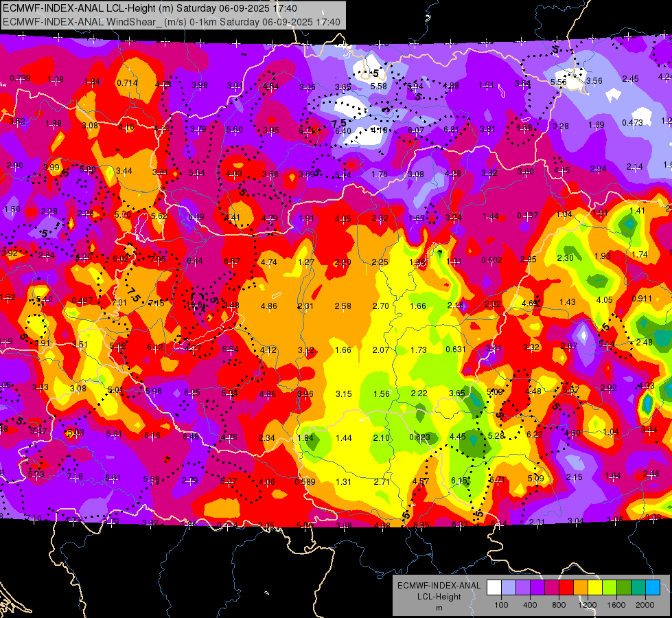Click the wind shear value 2.58
The height and width of the screenshot is (618, 672).
click(343, 306)
